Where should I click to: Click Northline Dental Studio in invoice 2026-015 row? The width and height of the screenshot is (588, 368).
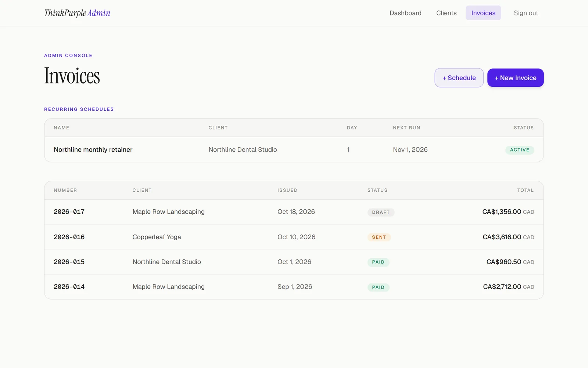pos(166,262)
